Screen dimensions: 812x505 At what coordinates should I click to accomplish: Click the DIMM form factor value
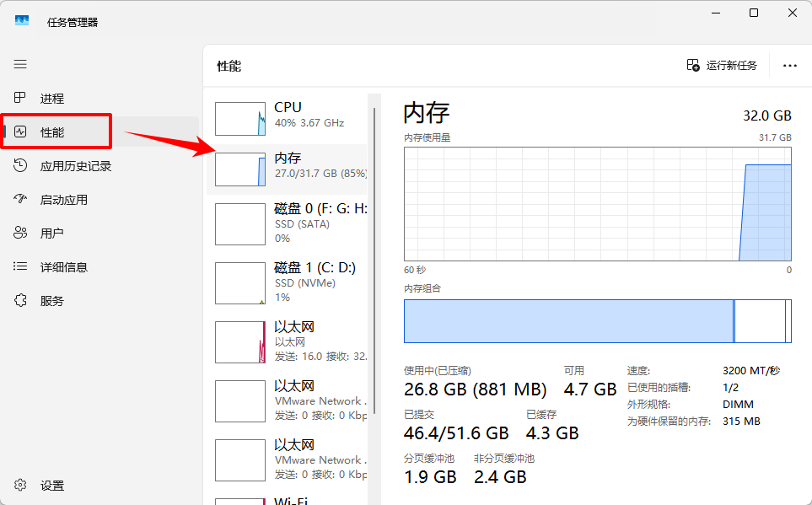[738, 404]
